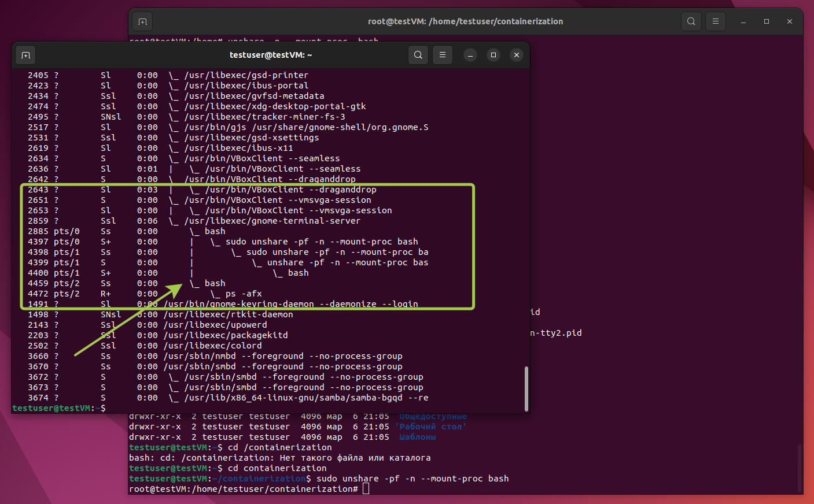Click root@testVM window title bar text

pyautogui.click(x=466, y=21)
